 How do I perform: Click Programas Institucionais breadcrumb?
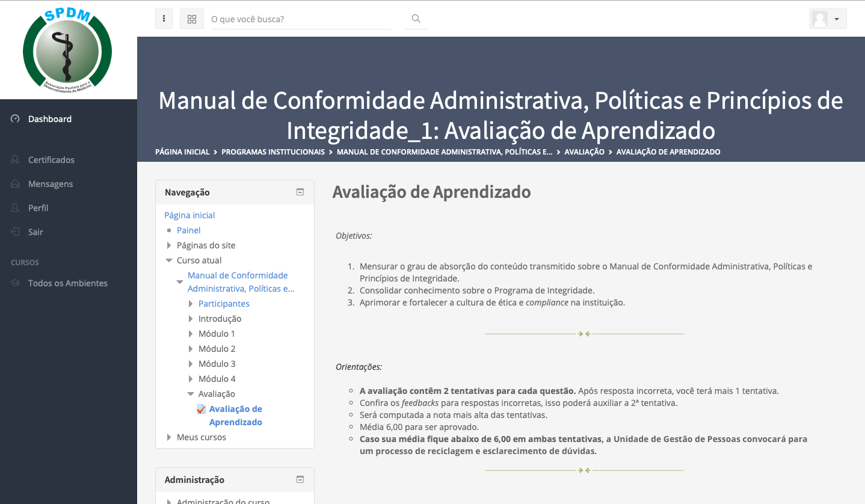tap(272, 152)
